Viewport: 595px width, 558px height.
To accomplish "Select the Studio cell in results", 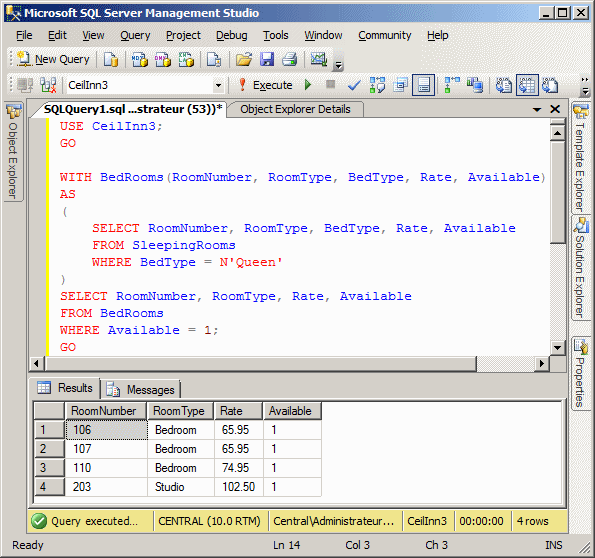I will pos(181,487).
